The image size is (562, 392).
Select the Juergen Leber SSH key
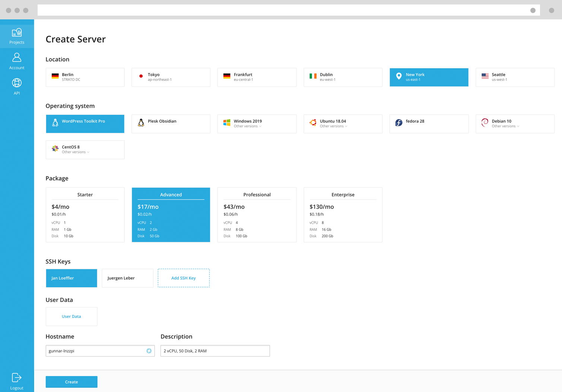coord(127,278)
